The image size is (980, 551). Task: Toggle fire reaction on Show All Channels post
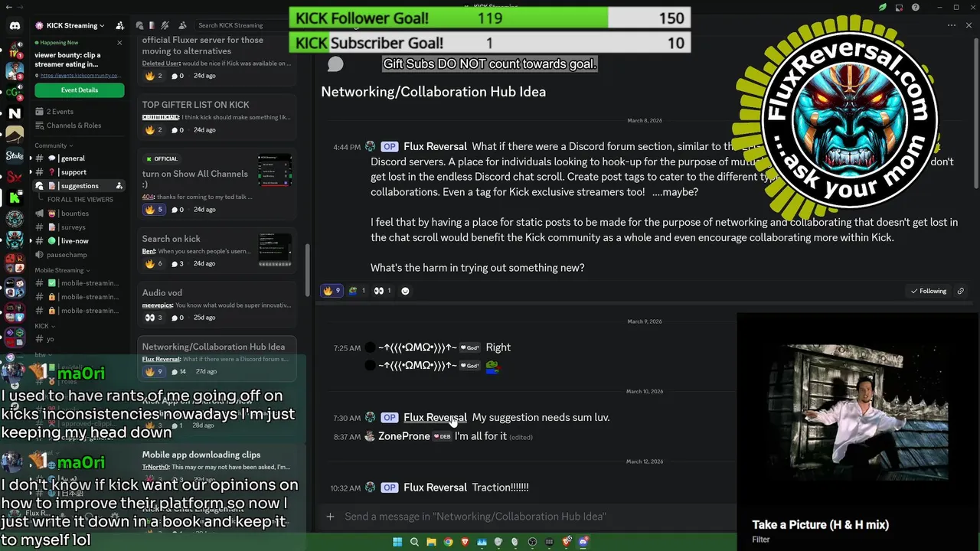(x=154, y=210)
